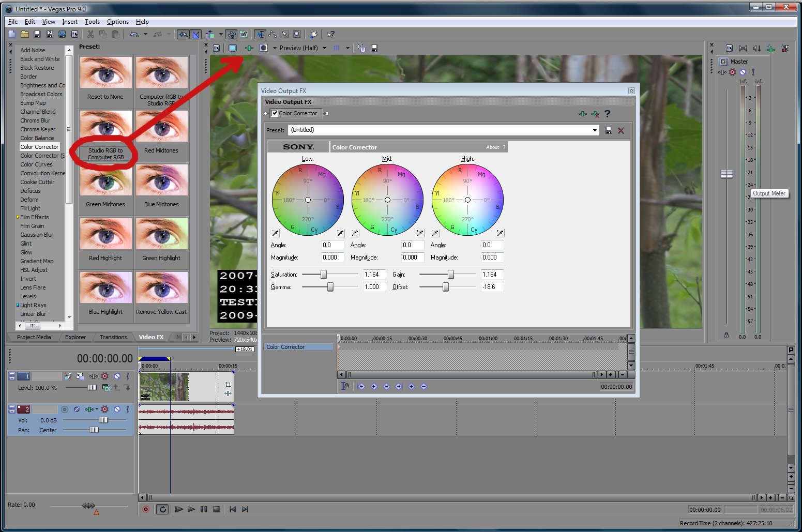The width and height of the screenshot is (802, 532).
Task: Select Color Corrector in effects list
Action: (39, 147)
